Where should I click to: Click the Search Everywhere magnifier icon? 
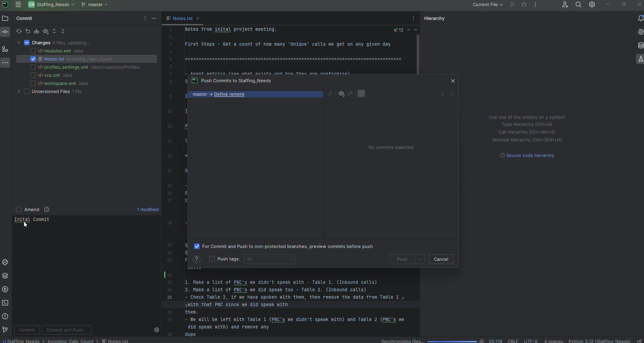[x=578, y=5]
